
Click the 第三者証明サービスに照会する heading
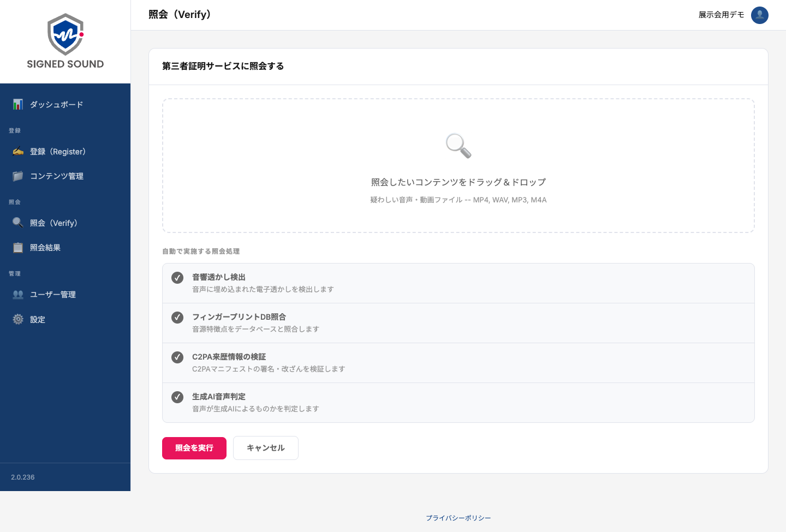[x=223, y=66]
